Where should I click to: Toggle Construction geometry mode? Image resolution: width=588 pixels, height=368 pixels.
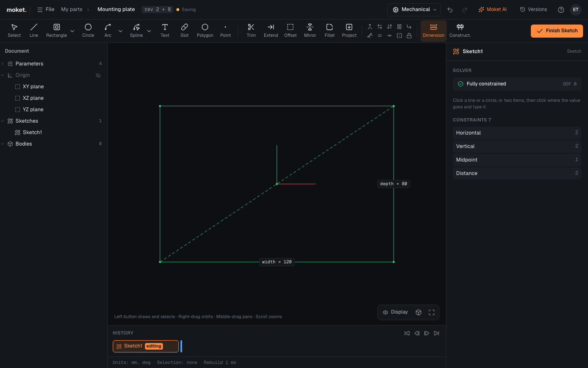[460, 31]
